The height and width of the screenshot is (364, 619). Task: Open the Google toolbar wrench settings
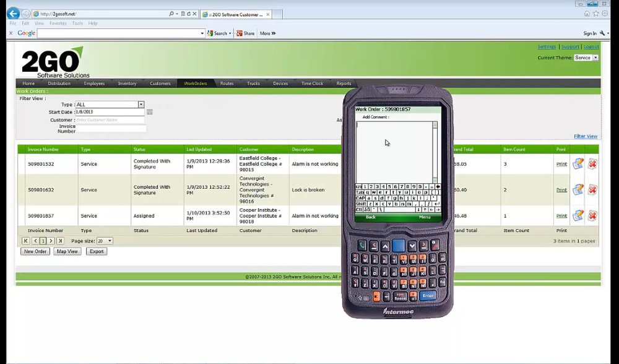click(602, 33)
